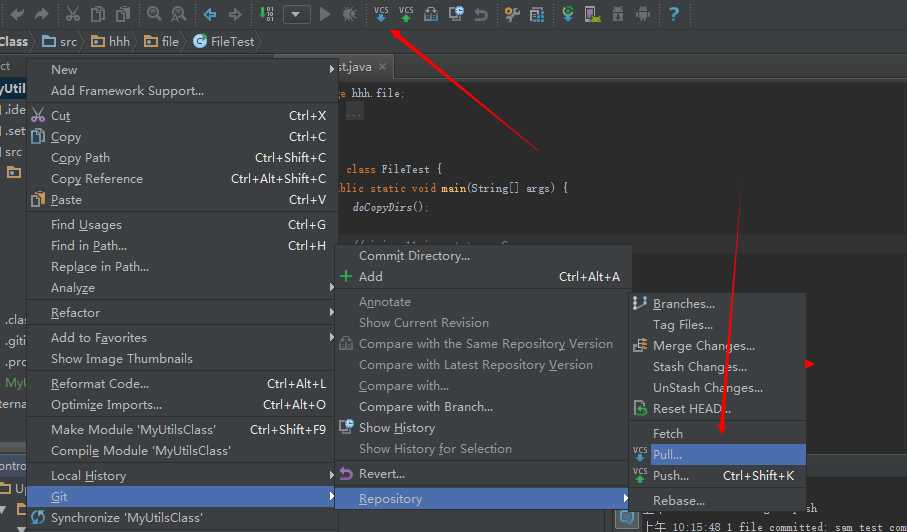Open the SDK Manager icon
Viewport: 907px width, 532px height.
pyautogui.click(x=618, y=14)
